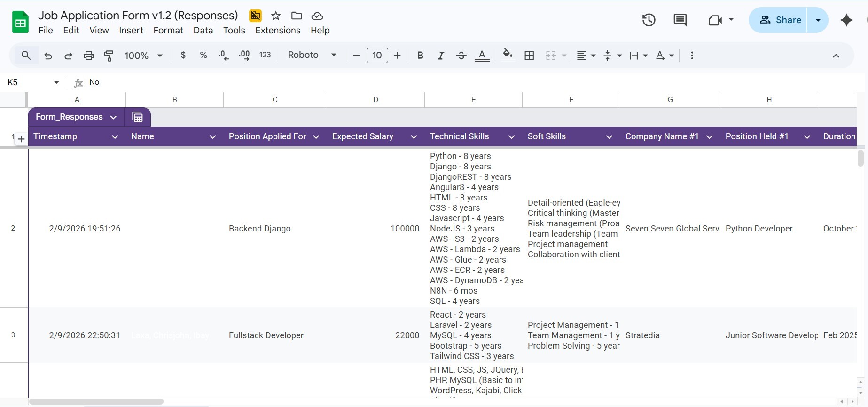The width and height of the screenshot is (868, 407).
Task: Open the Expected Salary column dropdown
Action: [414, 137]
